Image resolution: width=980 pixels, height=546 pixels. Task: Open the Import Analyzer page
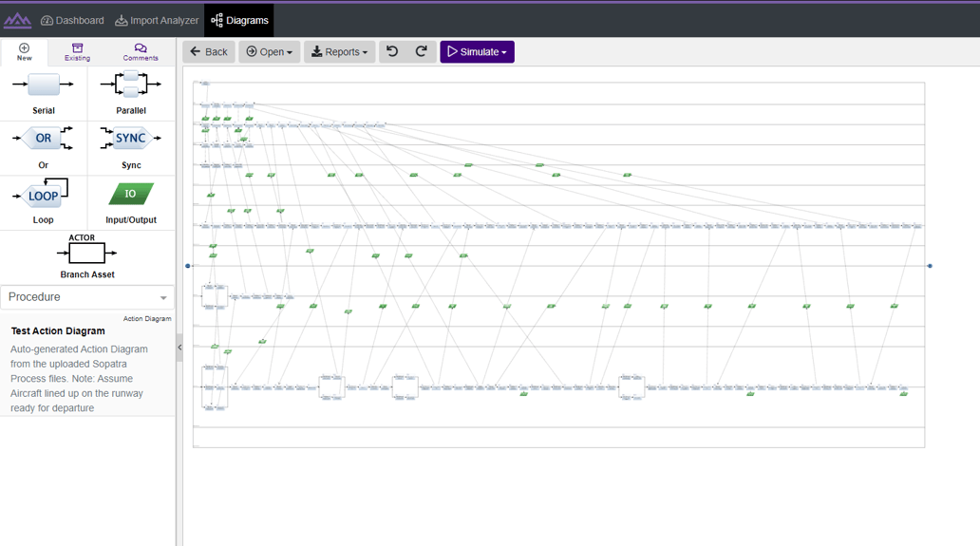pos(157,21)
